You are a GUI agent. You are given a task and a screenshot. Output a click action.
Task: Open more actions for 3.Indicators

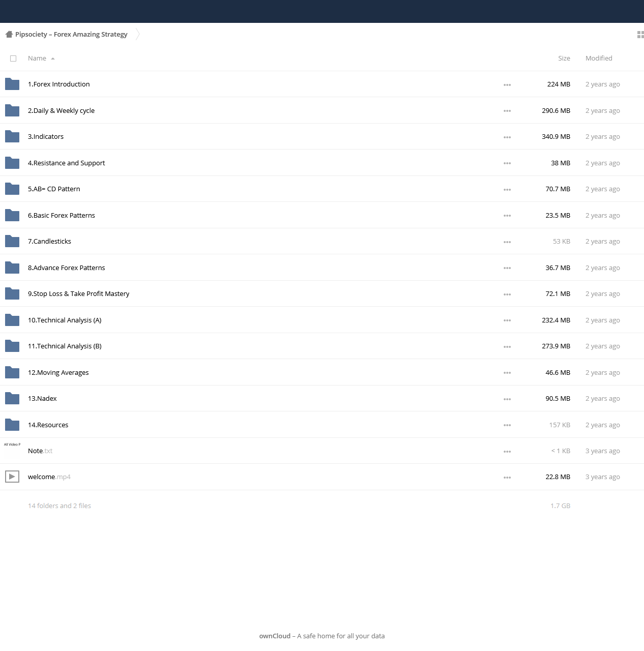click(x=507, y=137)
